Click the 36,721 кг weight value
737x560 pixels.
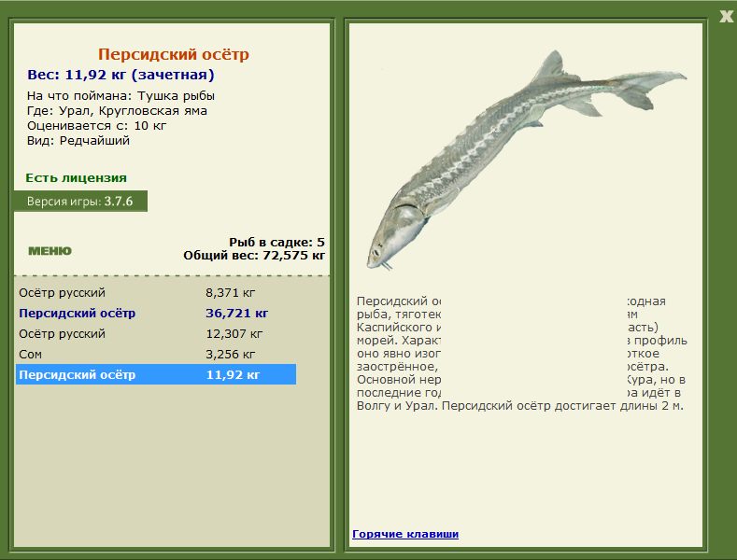[x=237, y=314]
